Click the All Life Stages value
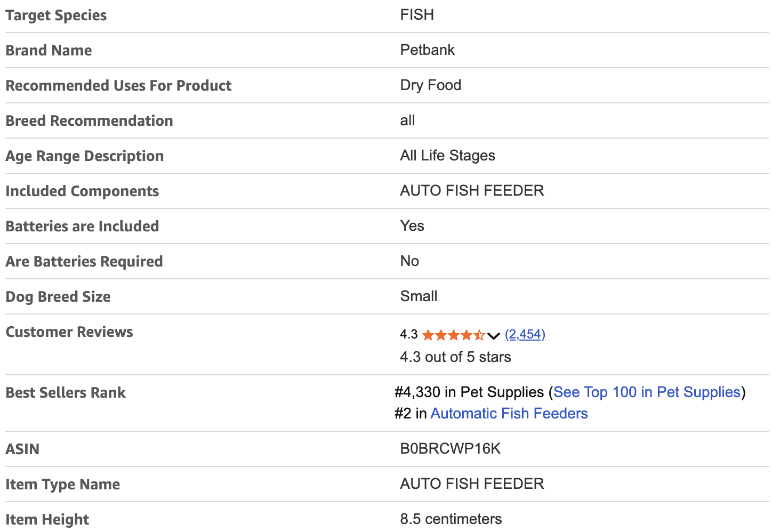Screen dimensions: 772x532 click(x=447, y=156)
